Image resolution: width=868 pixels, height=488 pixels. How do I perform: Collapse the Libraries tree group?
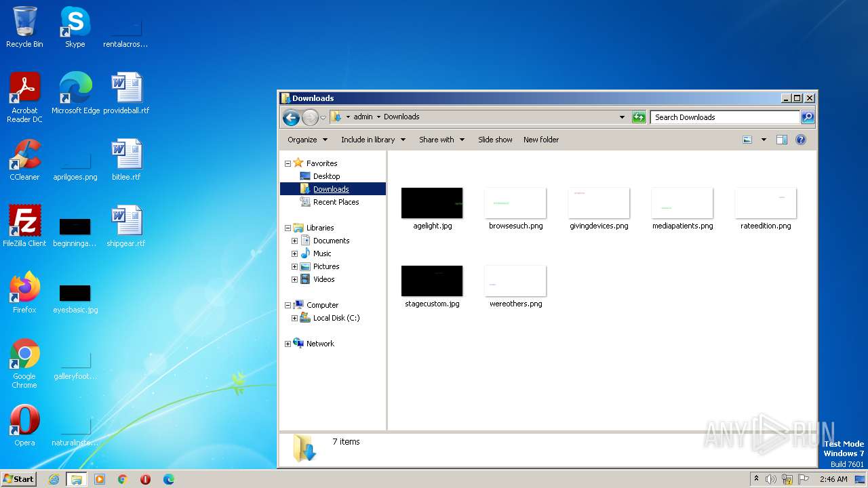[288, 228]
